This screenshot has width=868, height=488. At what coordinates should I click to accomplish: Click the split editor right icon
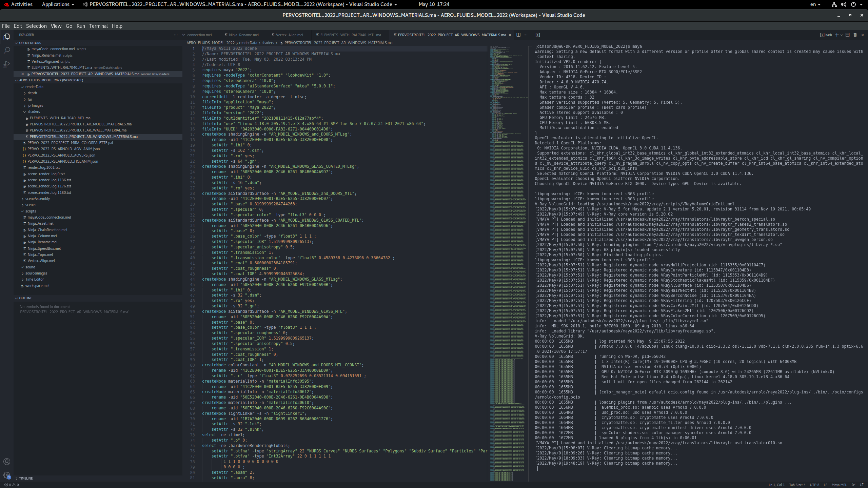click(518, 35)
